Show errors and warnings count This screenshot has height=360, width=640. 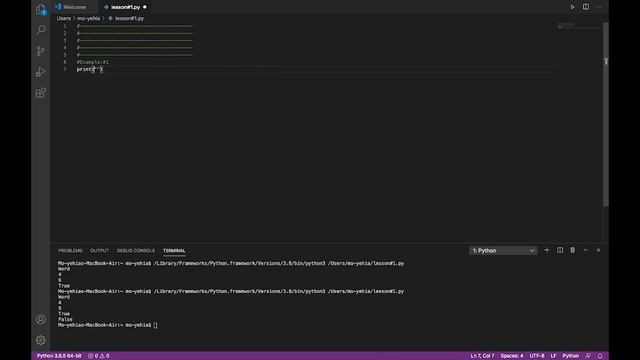[x=99, y=356]
